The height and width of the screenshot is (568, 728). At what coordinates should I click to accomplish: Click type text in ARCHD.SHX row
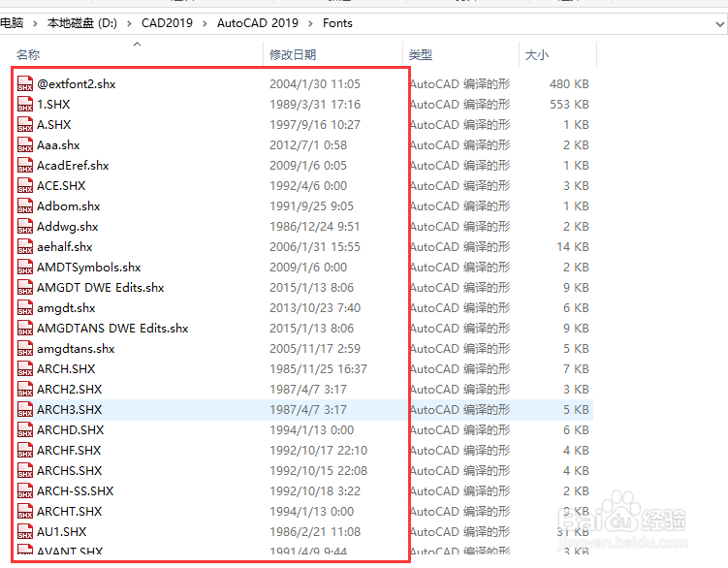(x=459, y=430)
